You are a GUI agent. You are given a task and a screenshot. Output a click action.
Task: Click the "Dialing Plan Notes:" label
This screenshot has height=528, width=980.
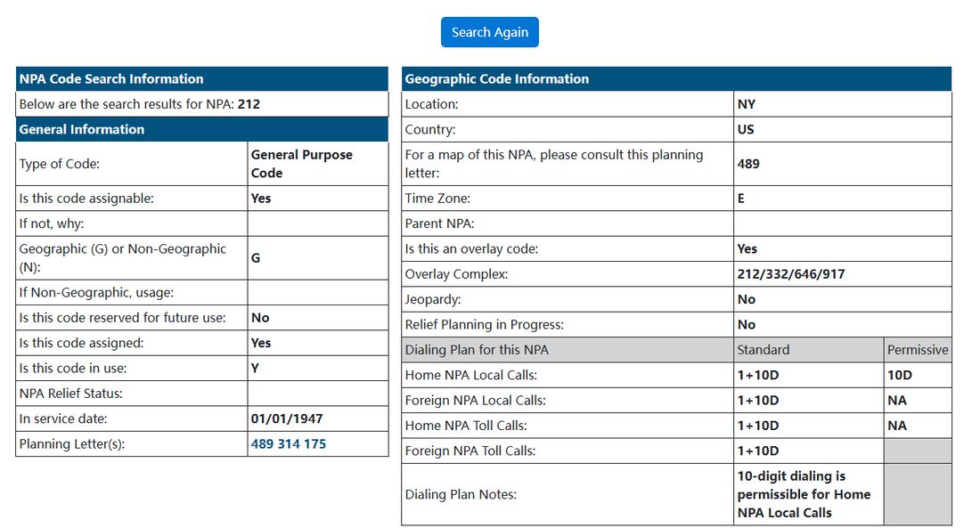(461, 494)
